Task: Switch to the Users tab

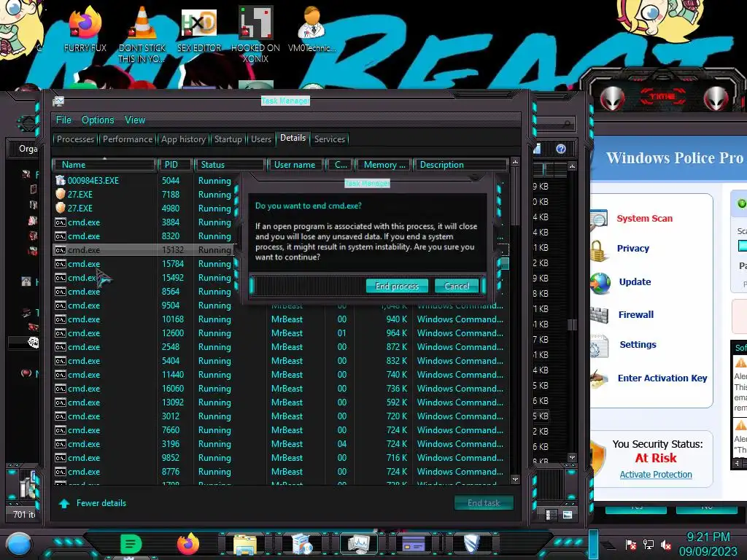Action: tap(261, 139)
